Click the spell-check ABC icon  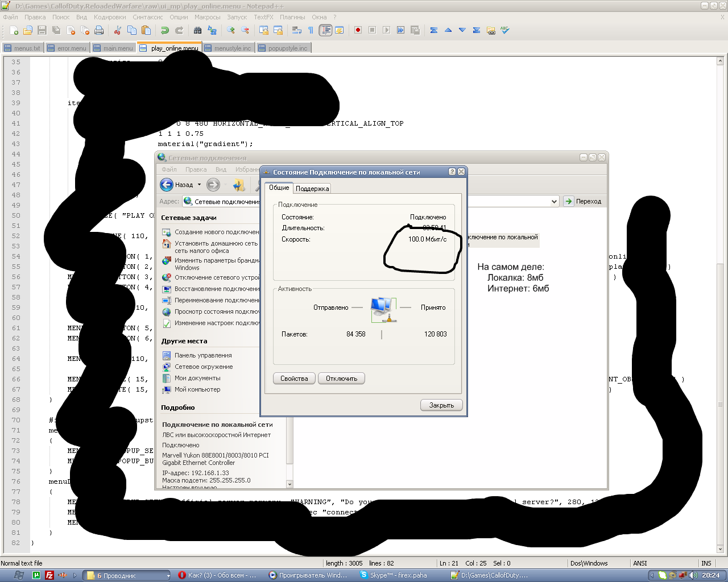pos(505,30)
